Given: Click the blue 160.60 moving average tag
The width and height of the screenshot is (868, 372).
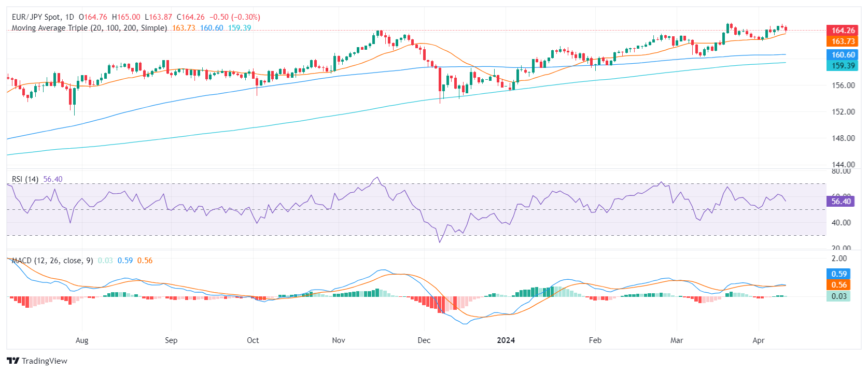Looking at the screenshot, I should (x=843, y=55).
